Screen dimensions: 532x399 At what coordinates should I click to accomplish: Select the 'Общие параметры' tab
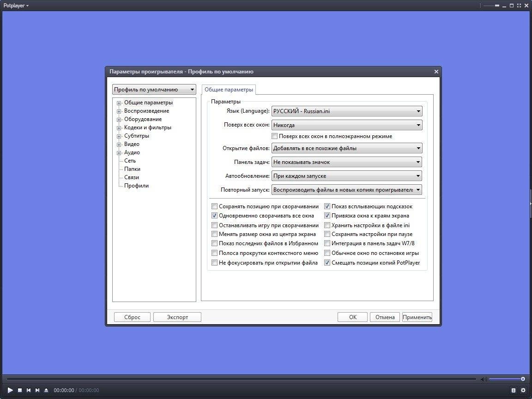[229, 90]
